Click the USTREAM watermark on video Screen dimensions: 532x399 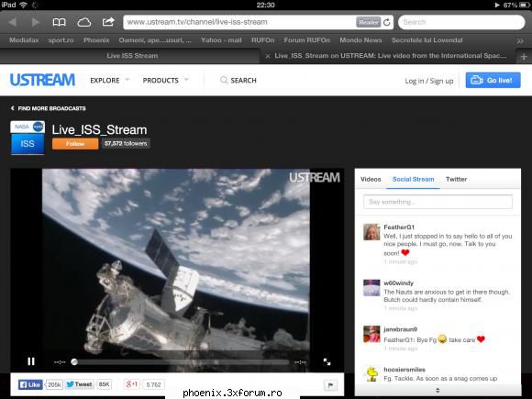(x=315, y=177)
